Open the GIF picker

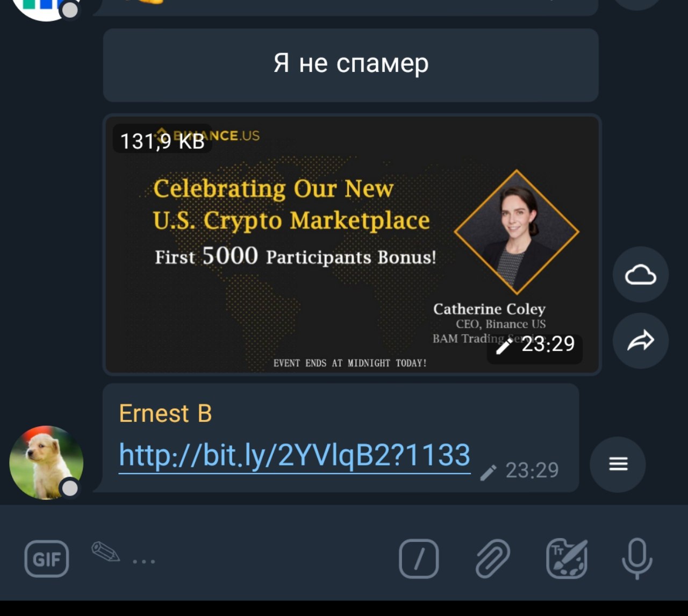click(47, 559)
